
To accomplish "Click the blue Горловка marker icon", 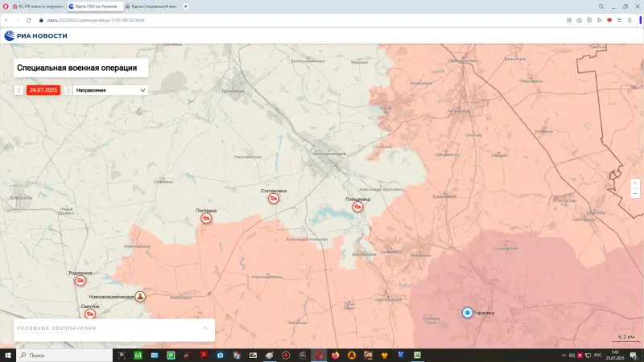I will [467, 313].
